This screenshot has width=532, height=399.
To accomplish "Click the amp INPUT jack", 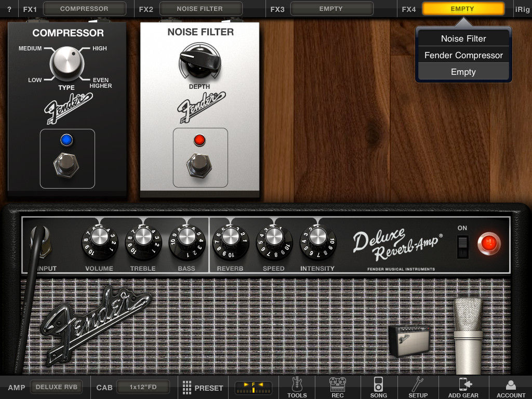I will [x=42, y=241].
